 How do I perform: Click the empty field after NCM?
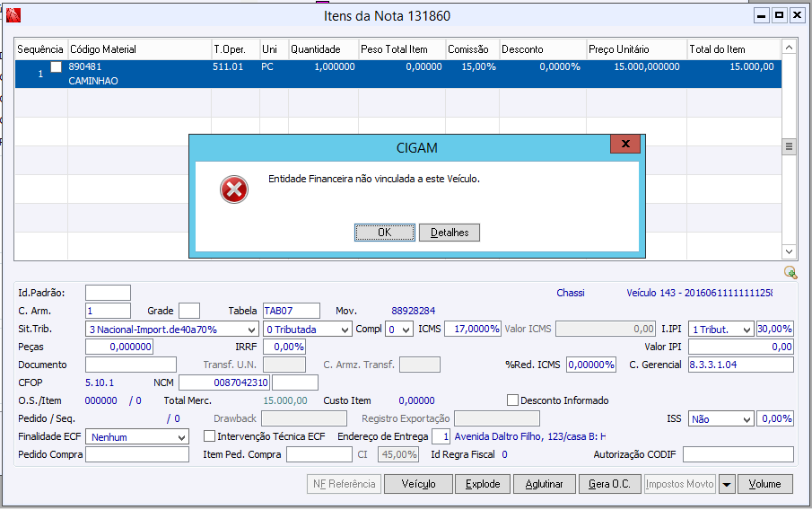pos(295,382)
